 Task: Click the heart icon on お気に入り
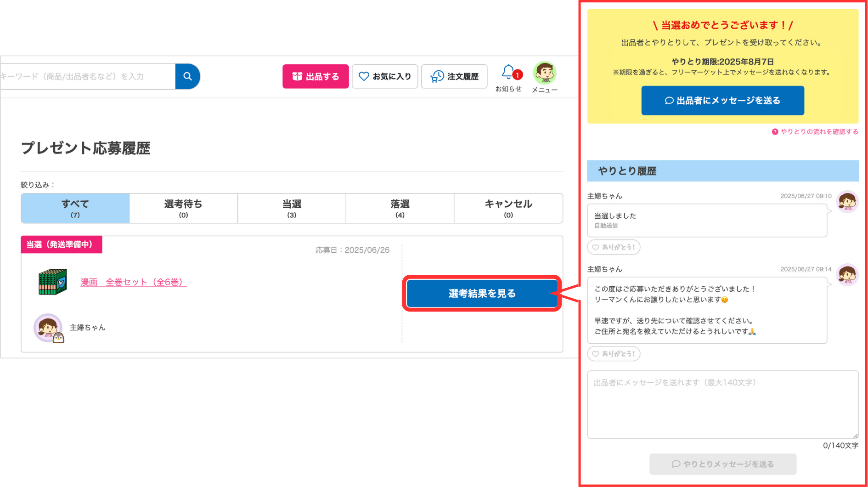click(x=364, y=76)
